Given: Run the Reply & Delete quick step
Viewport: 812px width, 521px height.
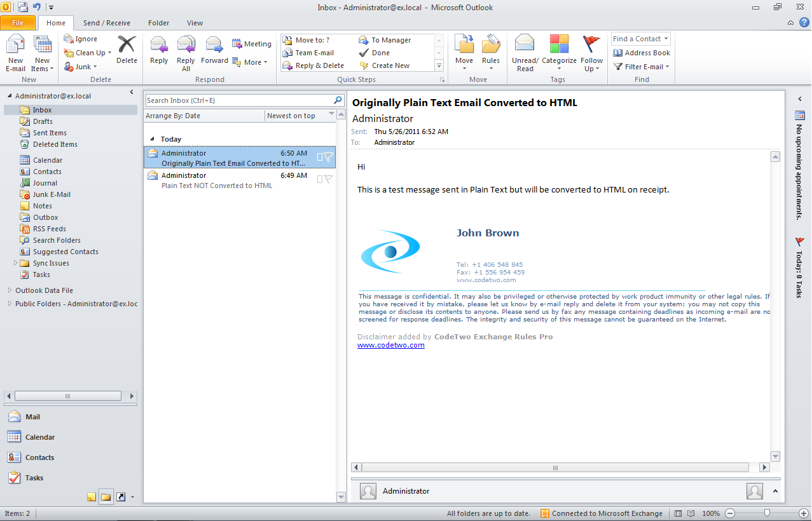Looking at the screenshot, I should point(313,65).
